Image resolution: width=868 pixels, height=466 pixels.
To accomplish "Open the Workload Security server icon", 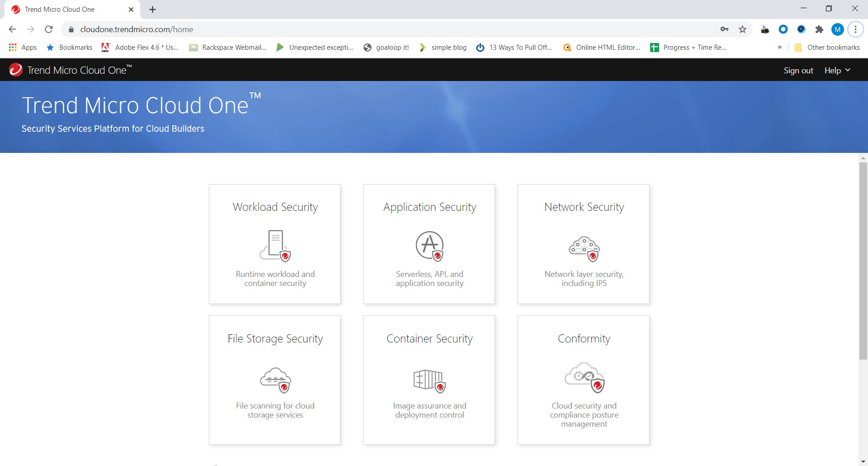I will coord(275,246).
